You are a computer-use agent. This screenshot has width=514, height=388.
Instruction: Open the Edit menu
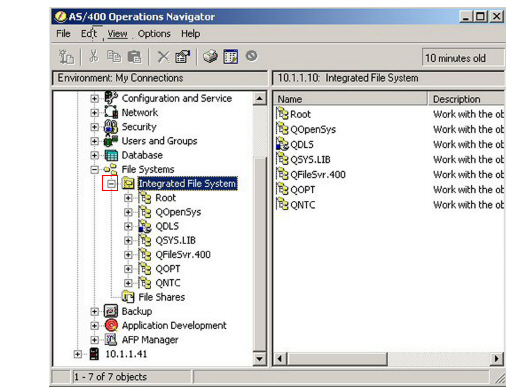[x=89, y=34]
